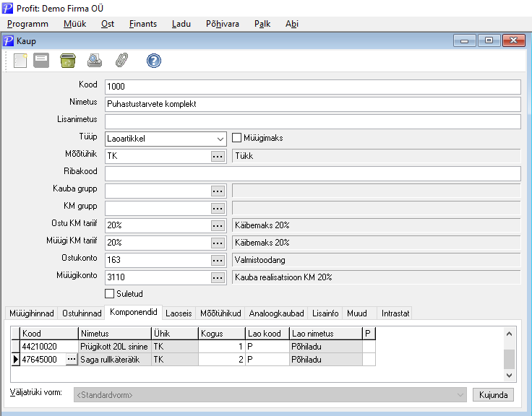Click the empty Ribakood field
The height and width of the screenshot is (416, 532).
click(313, 173)
